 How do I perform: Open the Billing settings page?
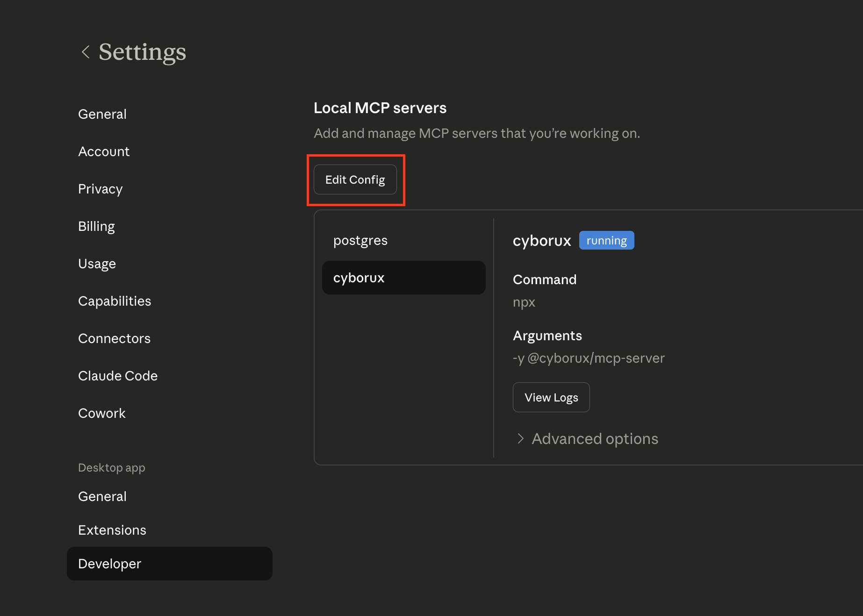point(96,226)
